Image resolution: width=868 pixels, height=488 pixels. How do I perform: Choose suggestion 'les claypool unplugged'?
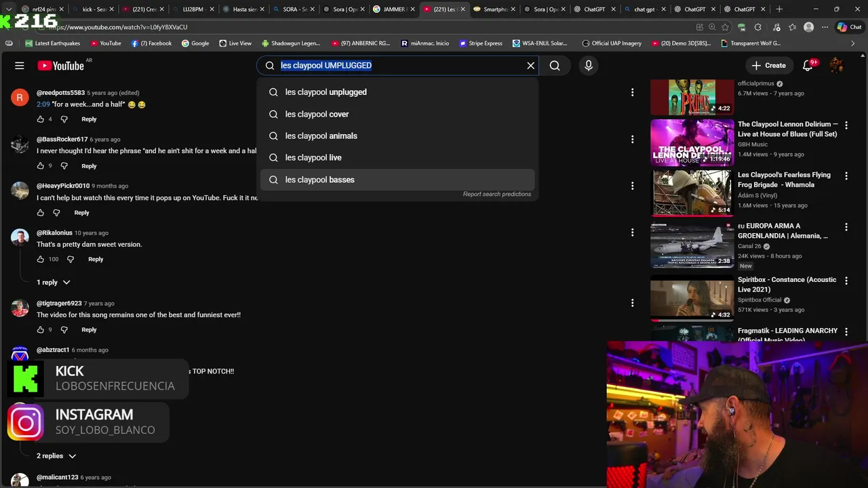pos(397,92)
